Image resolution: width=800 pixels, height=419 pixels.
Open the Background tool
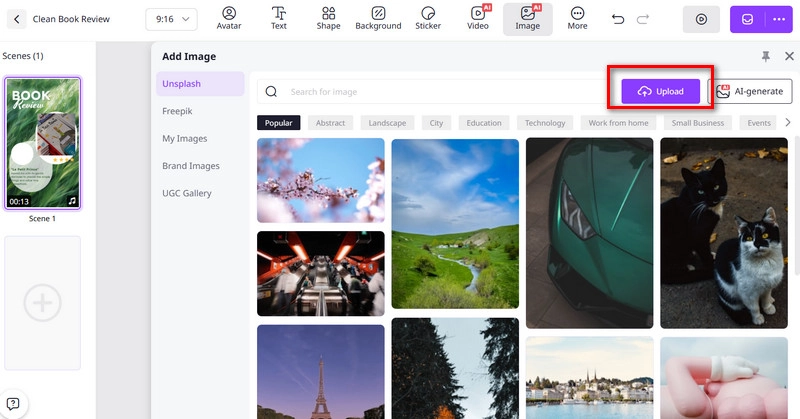tap(378, 18)
